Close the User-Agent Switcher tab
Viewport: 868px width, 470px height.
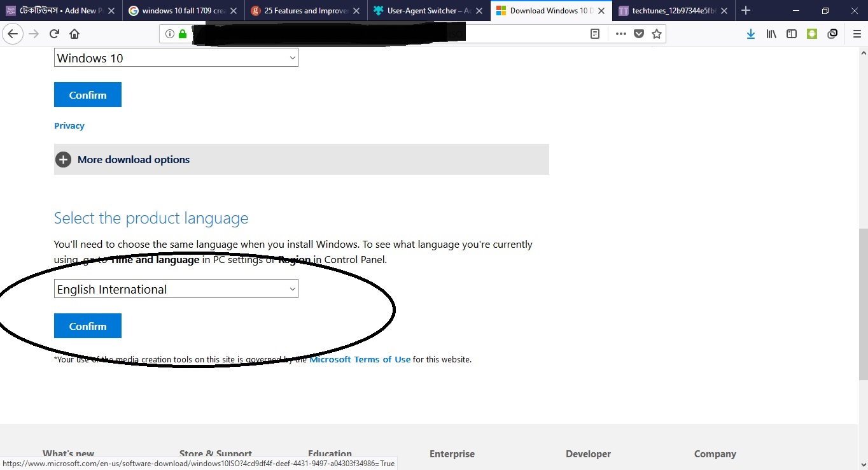[x=479, y=11]
